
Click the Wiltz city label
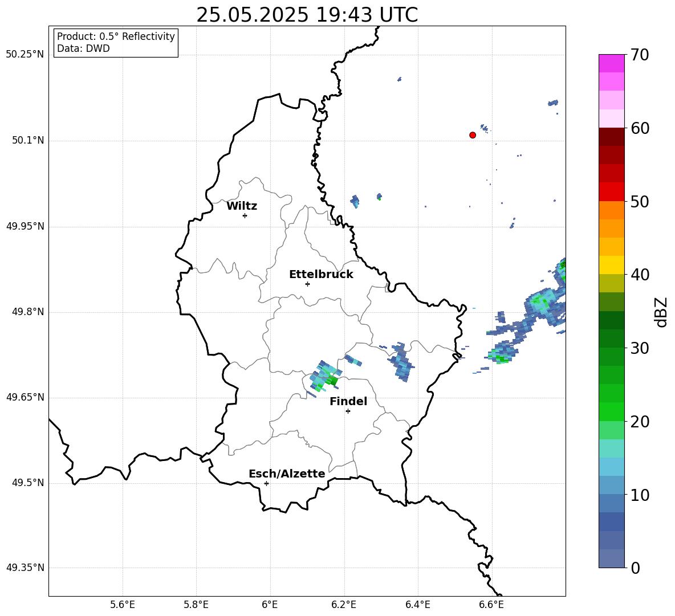[x=242, y=206]
